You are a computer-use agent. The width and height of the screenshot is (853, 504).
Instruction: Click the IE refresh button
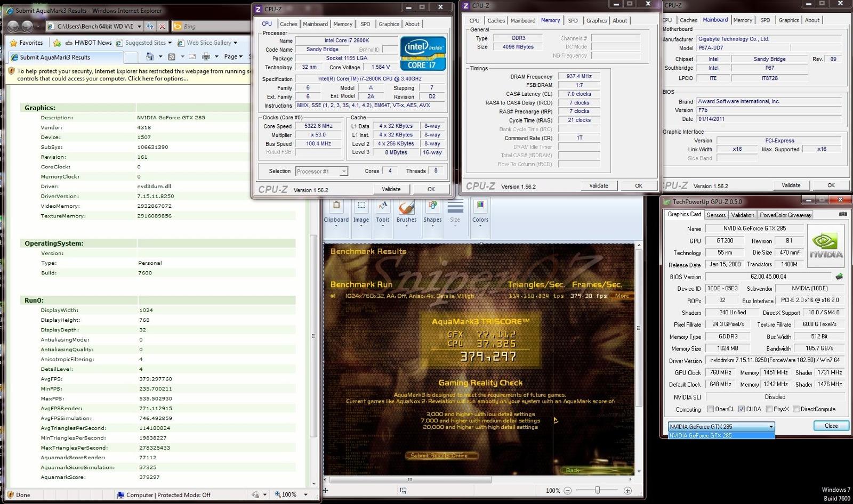(x=150, y=26)
